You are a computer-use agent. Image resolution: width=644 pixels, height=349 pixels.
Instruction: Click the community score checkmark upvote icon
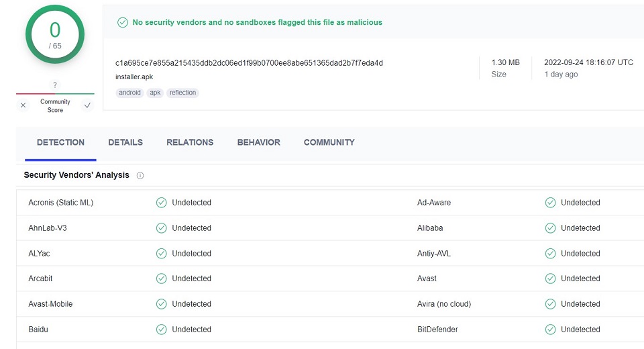point(87,105)
